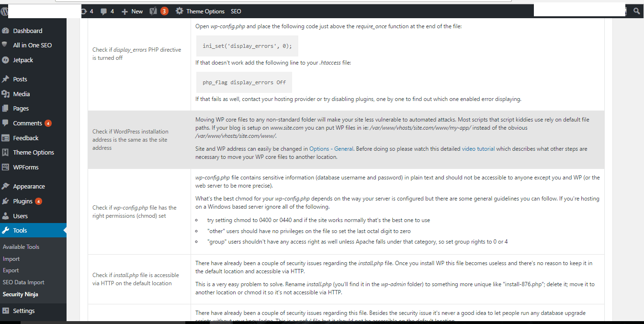
Task: Open the Comments sidebar icon
Action: (x=6, y=123)
